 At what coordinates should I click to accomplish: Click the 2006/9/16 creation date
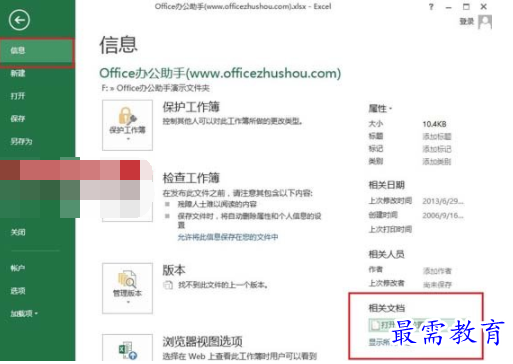coord(443,216)
